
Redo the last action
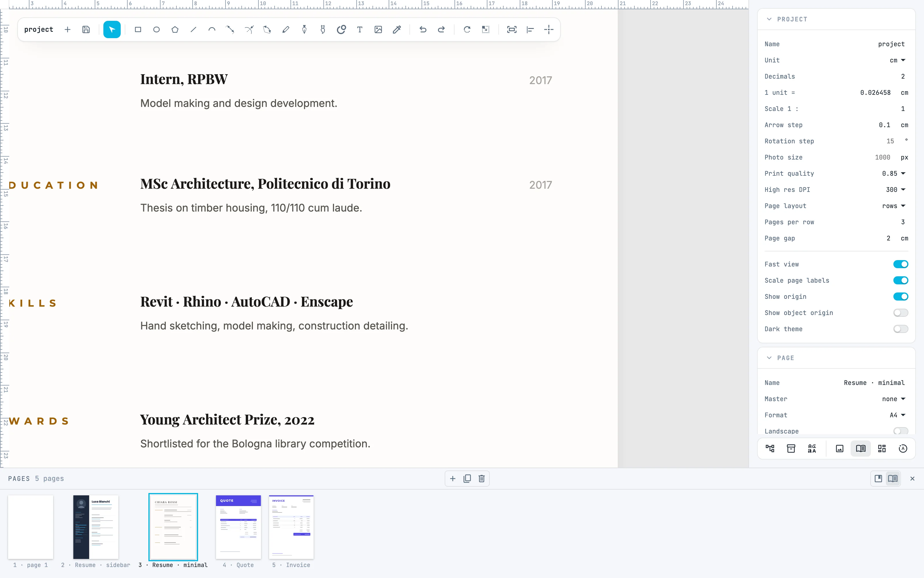point(441,29)
